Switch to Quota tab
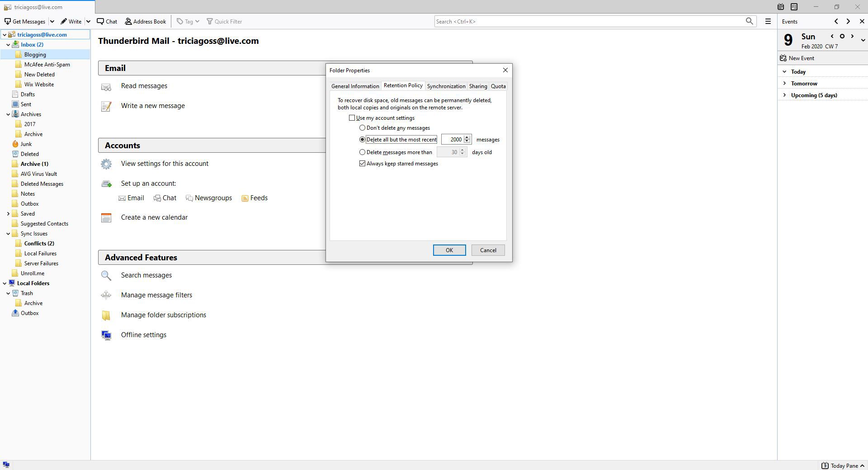 (498, 86)
